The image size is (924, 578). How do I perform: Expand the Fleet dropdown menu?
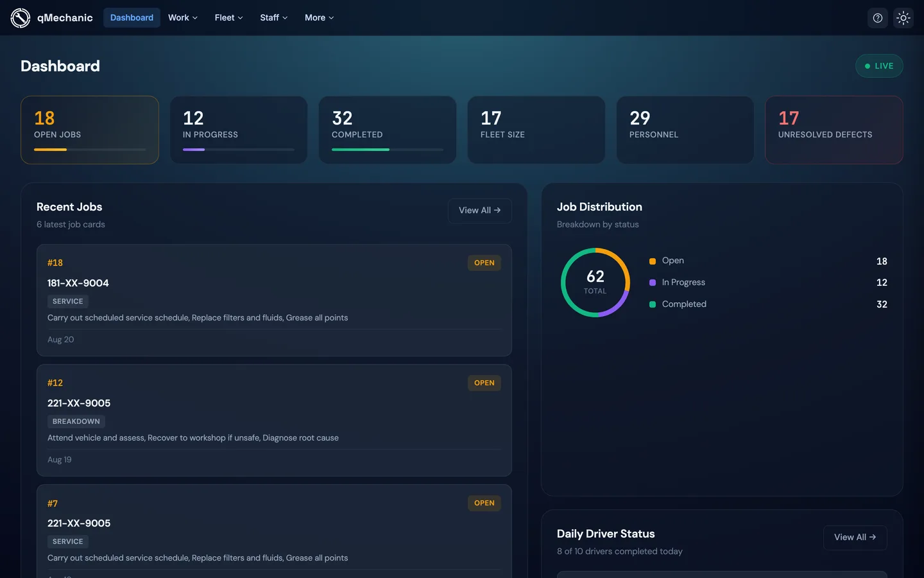tap(228, 18)
